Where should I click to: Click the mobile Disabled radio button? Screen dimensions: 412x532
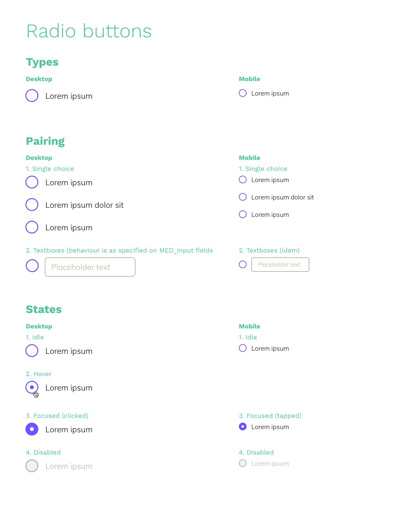(243, 463)
